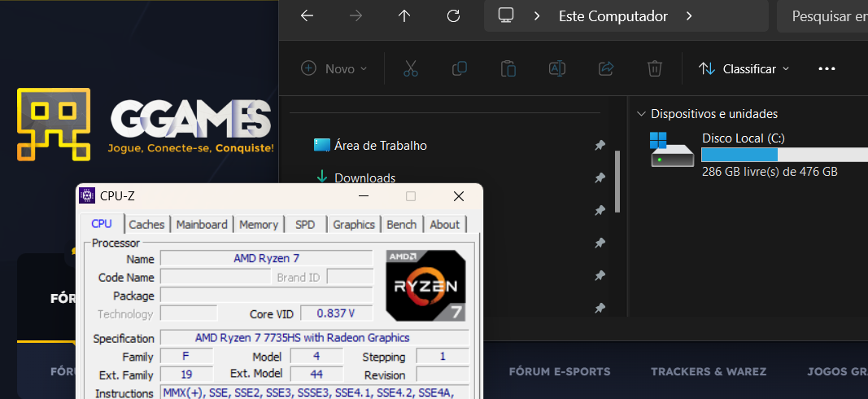The image size is (868, 399).
Task: Click the Cut scissors icon in Explorer toolbar
Action: point(410,69)
